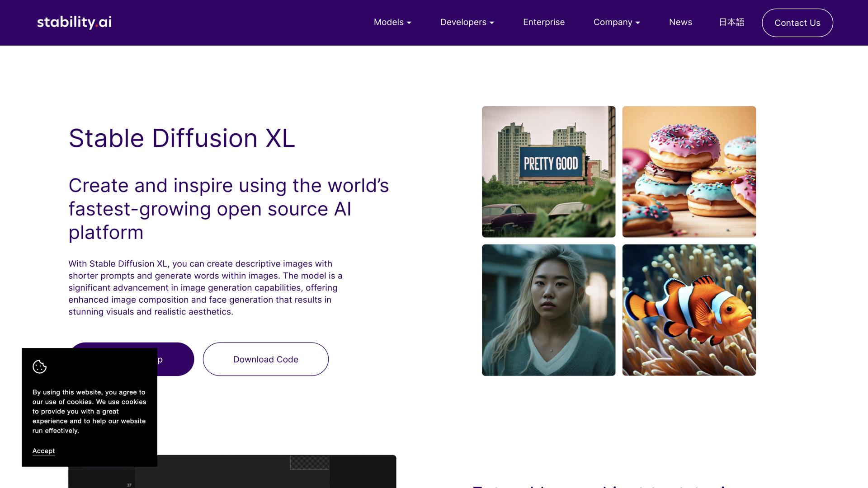Image resolution: width=868 pixels, height=488 pixels.
Task: Accept the cookie notice
Action: pos(43,451)
